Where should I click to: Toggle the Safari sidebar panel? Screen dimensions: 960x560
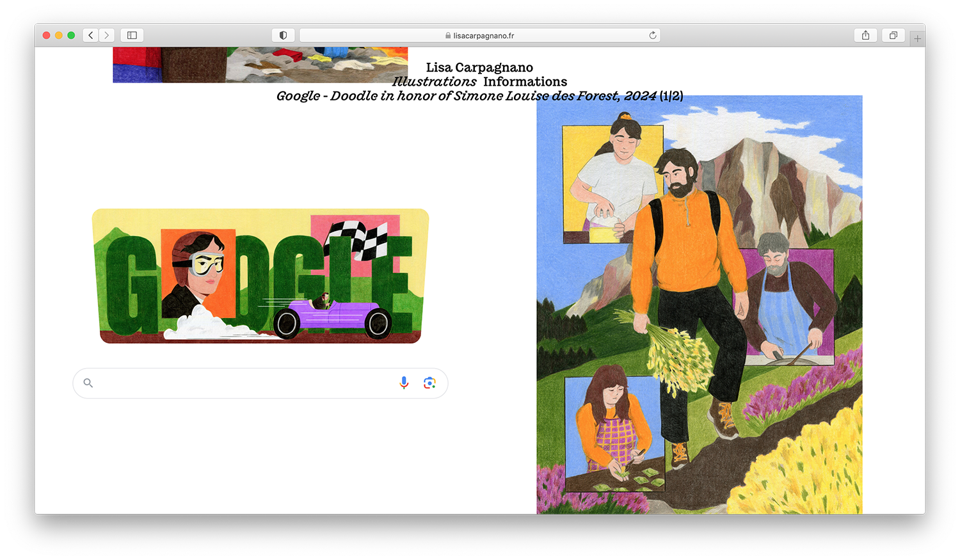(x=132, y=35)
